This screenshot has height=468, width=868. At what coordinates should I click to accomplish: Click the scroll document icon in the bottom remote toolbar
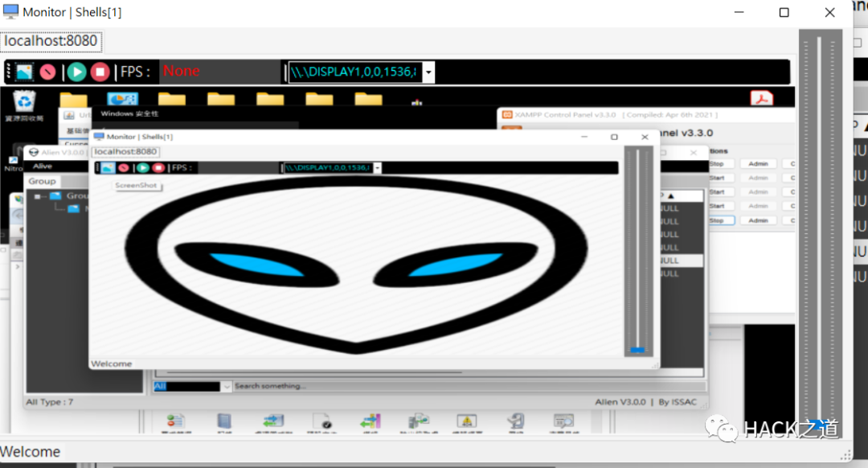click(515, 422)
